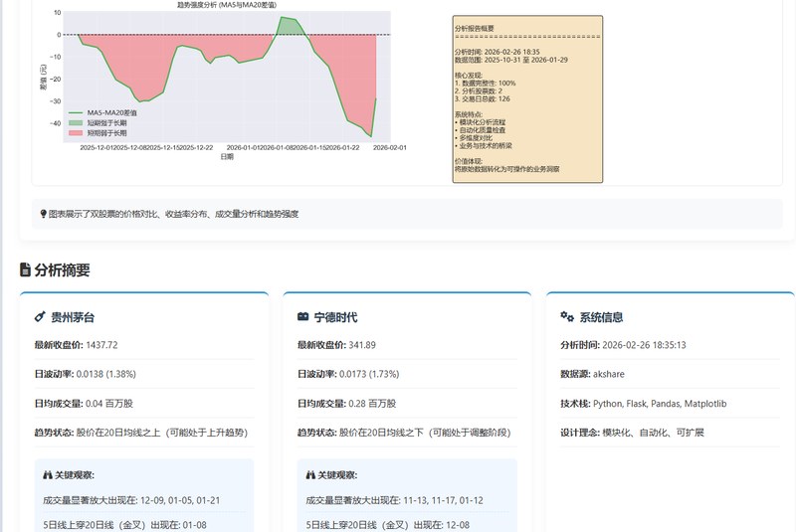Click the battery icon beside 宁德时代
Viewport: 796px width, 532px height.
[x=303, y=317]
